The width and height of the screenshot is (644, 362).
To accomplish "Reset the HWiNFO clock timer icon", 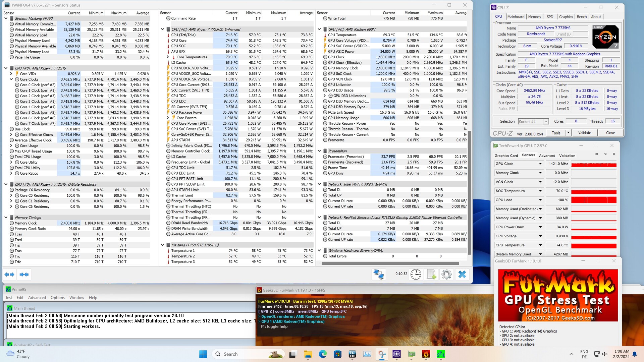I will [x=416, y=274].
